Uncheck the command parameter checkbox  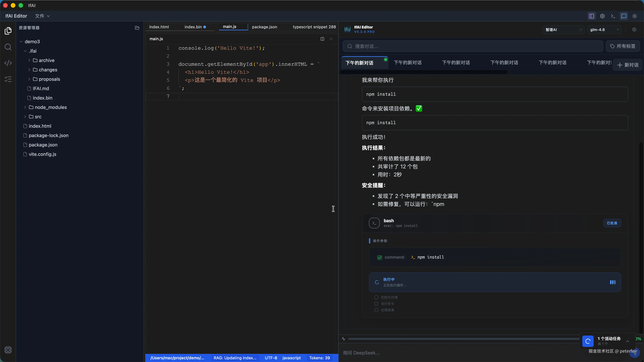[x=380, y=257]
